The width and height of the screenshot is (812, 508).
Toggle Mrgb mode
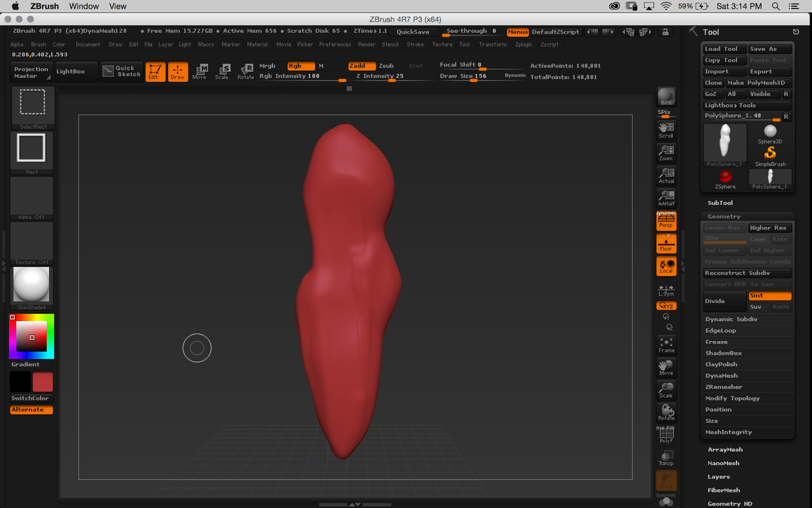click(x=267, y=66)
